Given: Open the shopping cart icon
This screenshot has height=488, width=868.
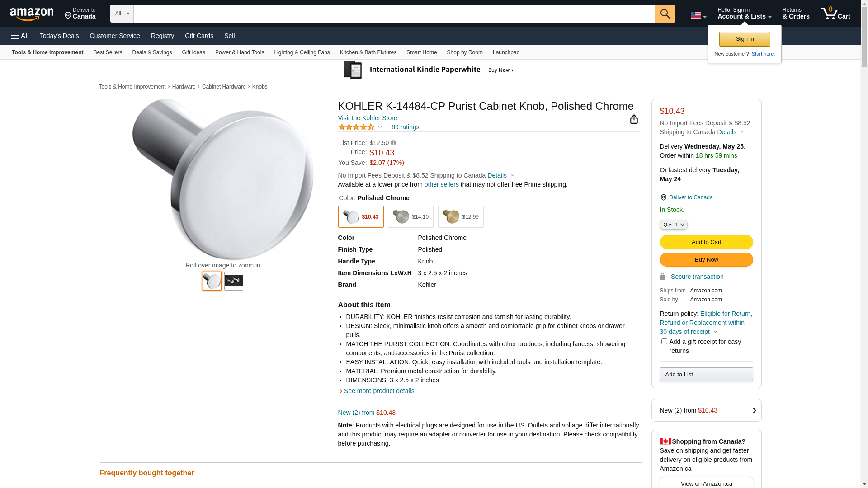Looking at the screenshot, I should click(835, 14).
